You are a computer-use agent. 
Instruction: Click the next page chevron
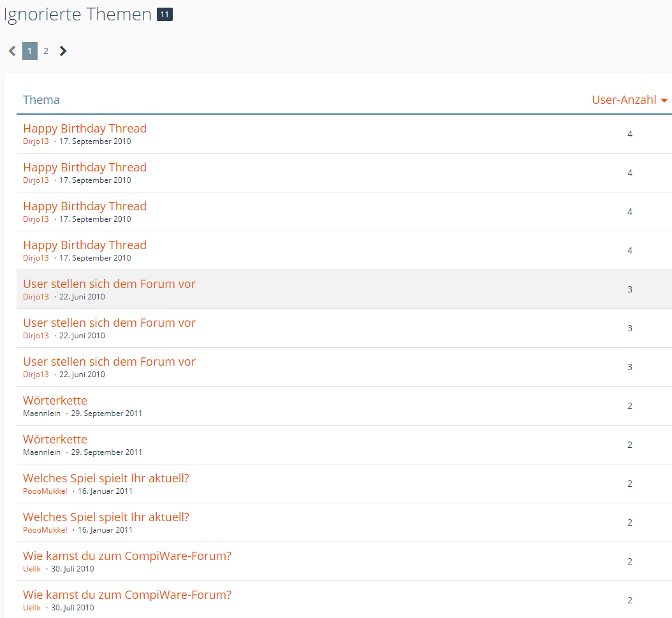(62, 51)
